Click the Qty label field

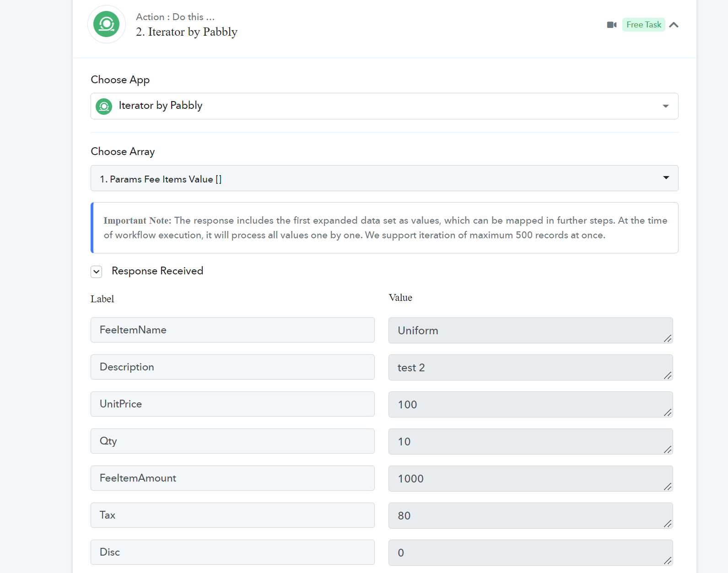coord(232,441)
